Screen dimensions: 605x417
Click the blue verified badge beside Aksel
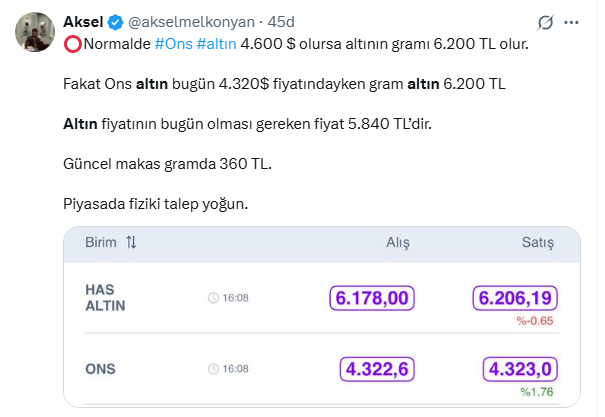coord(115,21)
